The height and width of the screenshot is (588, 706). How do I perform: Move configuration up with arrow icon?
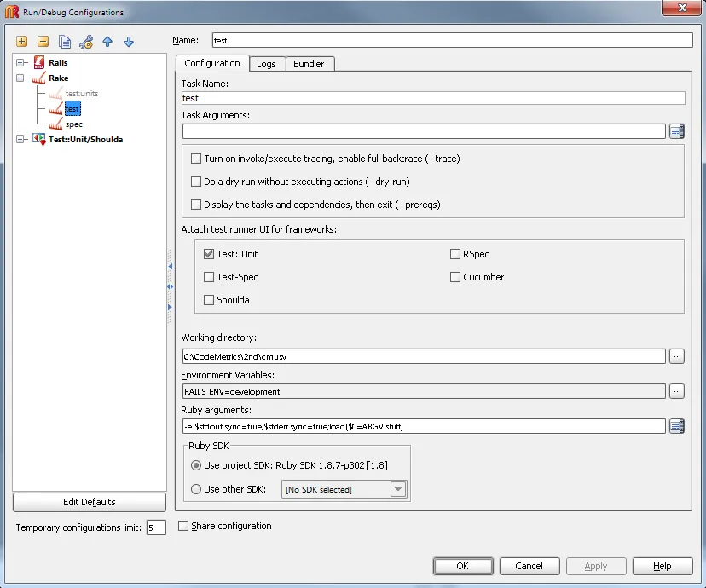(x=107, y=42)
